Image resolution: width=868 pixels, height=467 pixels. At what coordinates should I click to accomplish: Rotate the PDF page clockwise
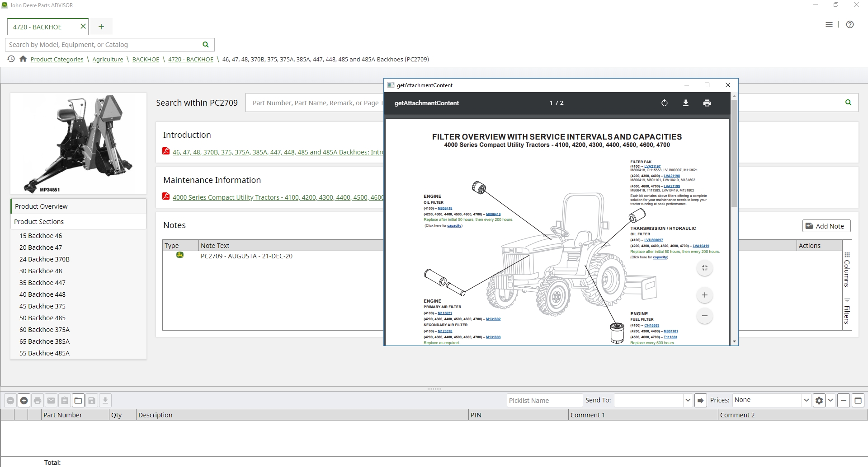coord(665,103)
